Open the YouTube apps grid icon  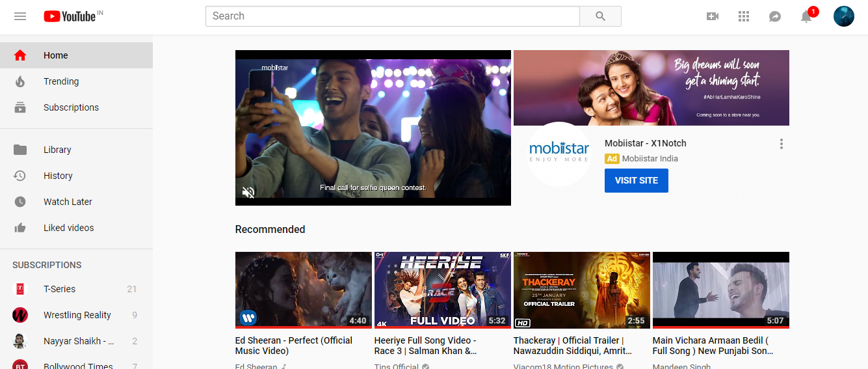[x=744, y=16]
